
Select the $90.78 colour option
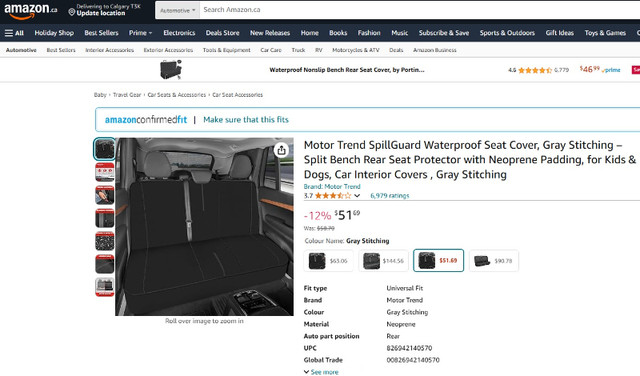pyautogui.click(x=493, y=260)
